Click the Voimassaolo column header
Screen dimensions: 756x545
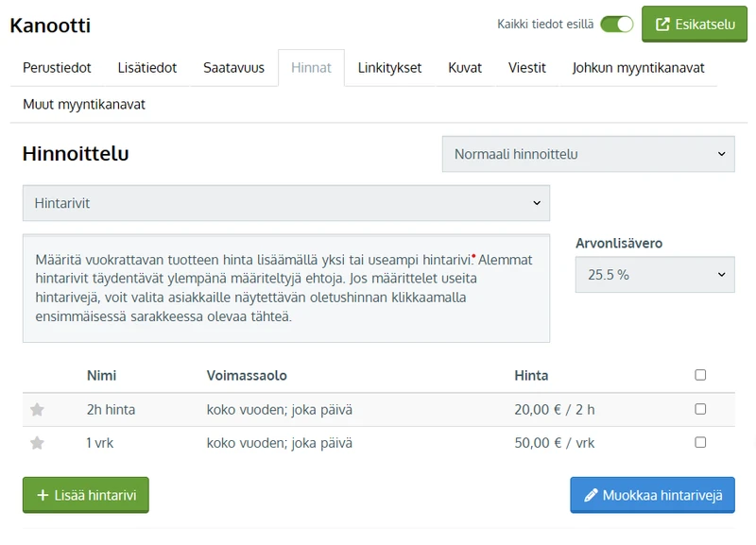tap(247, 375)
